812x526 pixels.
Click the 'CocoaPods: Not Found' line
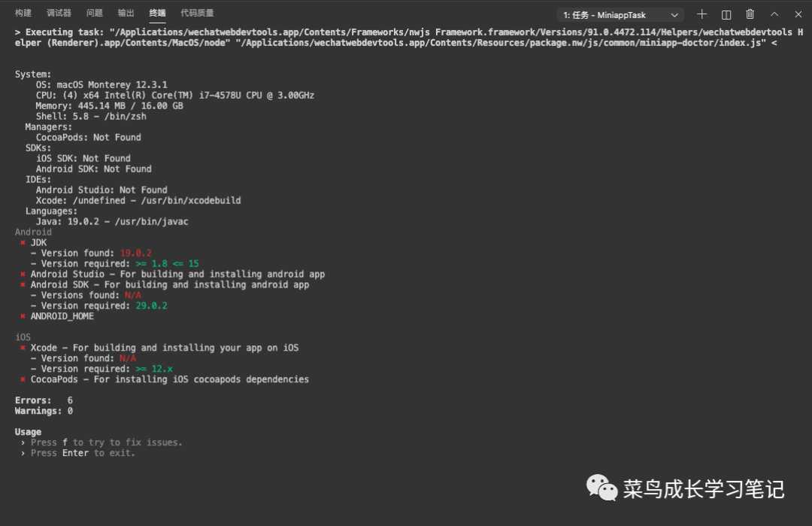pos(89,137)
